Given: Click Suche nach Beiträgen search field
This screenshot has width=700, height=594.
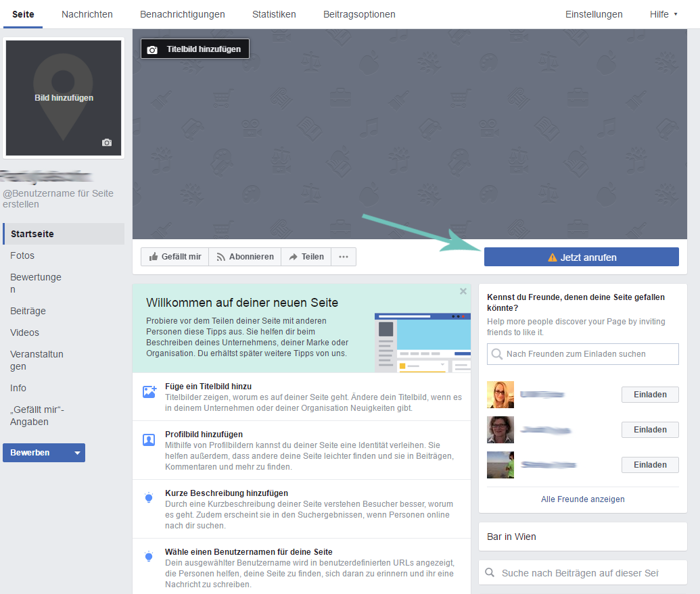Looking at the screenshot, I should point(582,572).
